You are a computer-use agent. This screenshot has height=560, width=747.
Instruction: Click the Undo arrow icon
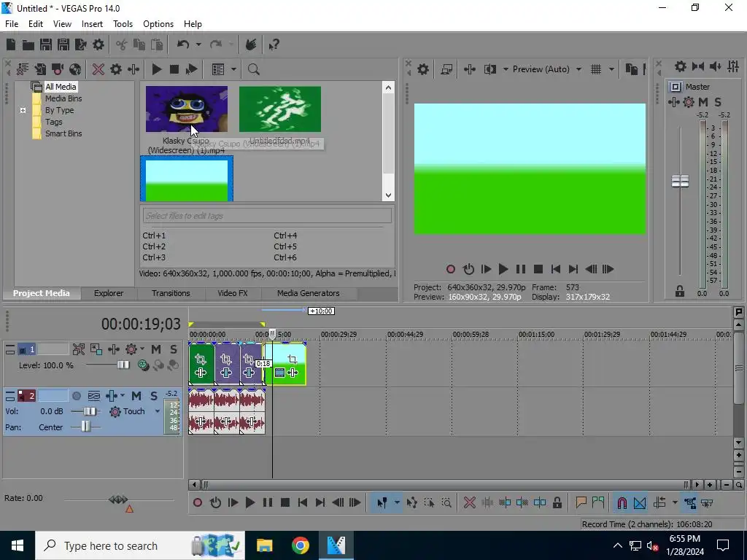click(183, 44)
